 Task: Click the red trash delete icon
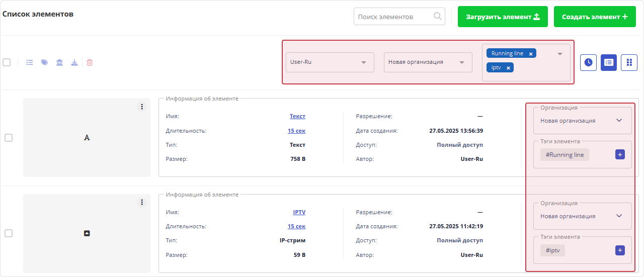[x=90, y=63]
